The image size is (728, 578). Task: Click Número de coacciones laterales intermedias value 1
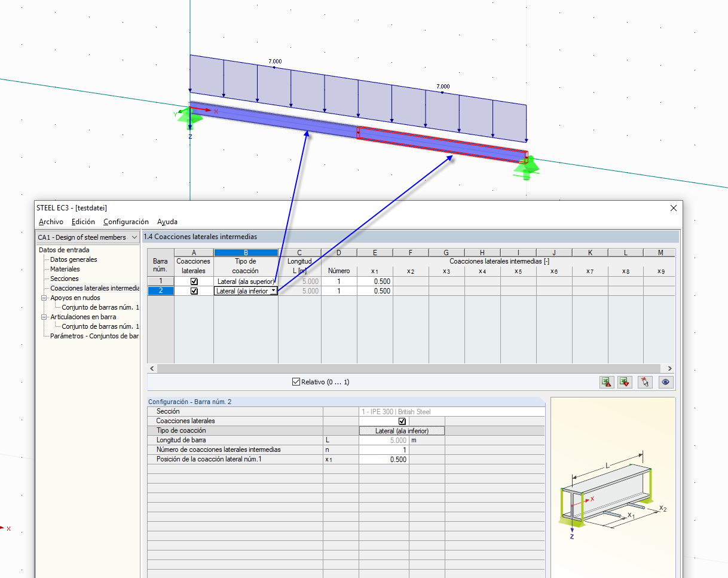coord(384,449)
